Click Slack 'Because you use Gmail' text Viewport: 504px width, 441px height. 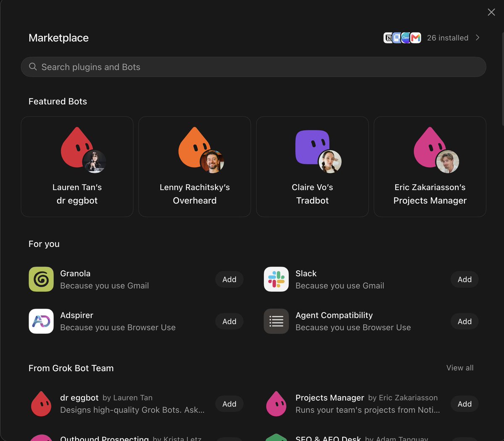(339, 286)
